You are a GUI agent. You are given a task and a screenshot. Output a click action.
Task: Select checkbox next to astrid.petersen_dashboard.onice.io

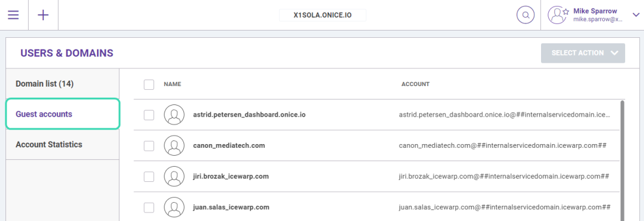click(149, 115)
